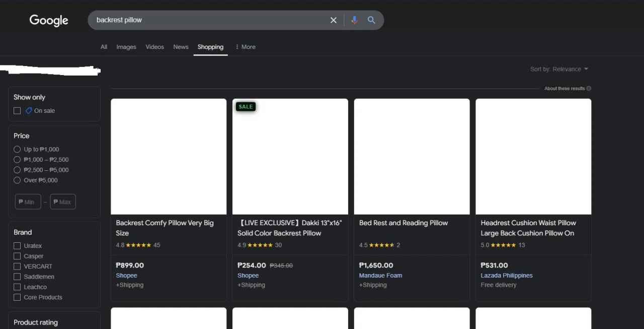Select price Up to ₱1,000

[x=17, y=150]
